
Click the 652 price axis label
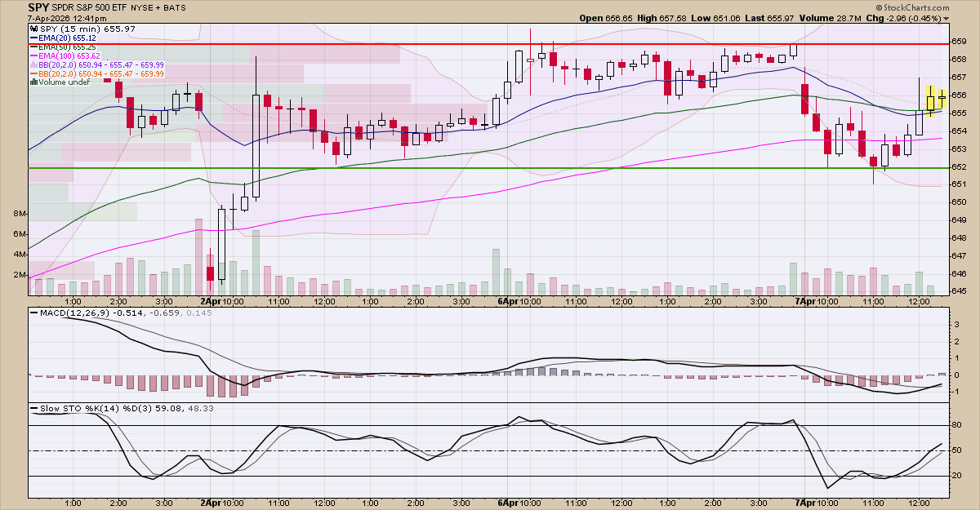(x=959, y=166)
